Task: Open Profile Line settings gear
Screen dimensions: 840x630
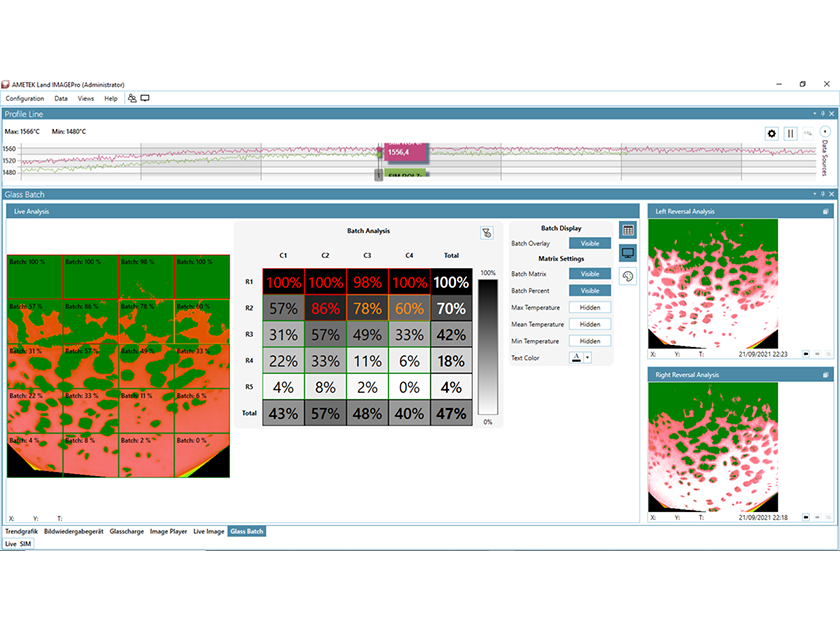Action: click(771, 134)
